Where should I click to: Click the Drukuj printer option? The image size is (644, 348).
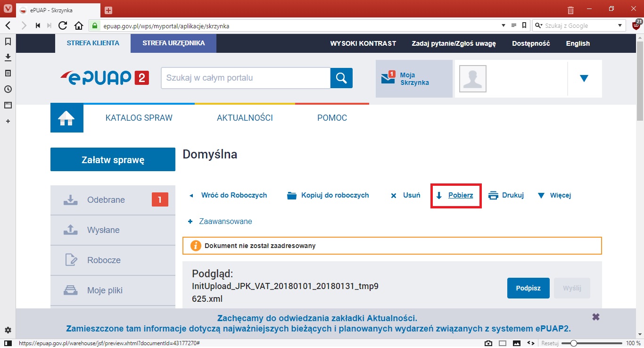coord(506,195)
